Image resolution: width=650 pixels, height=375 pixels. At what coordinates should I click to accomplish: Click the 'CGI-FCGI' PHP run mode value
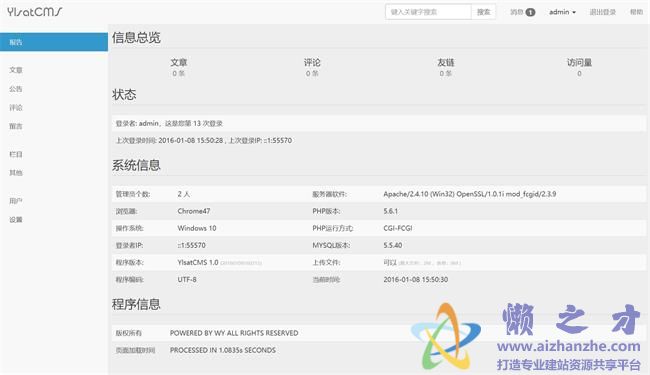(398, 228)
